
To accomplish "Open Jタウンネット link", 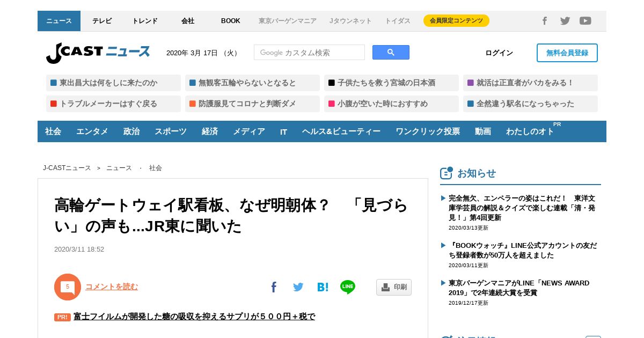I will tap(350, 21).
